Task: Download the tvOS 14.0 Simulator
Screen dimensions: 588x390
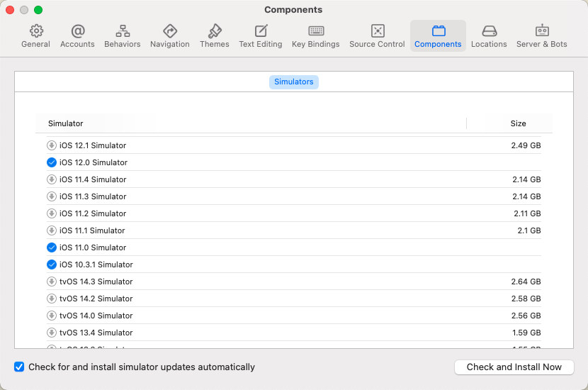Action: tap(52, 316)
